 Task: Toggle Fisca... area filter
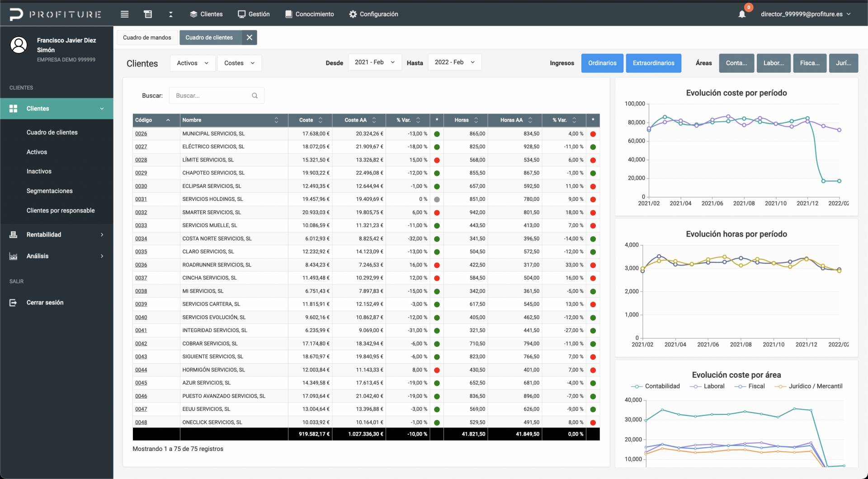(x=810, y=63)
